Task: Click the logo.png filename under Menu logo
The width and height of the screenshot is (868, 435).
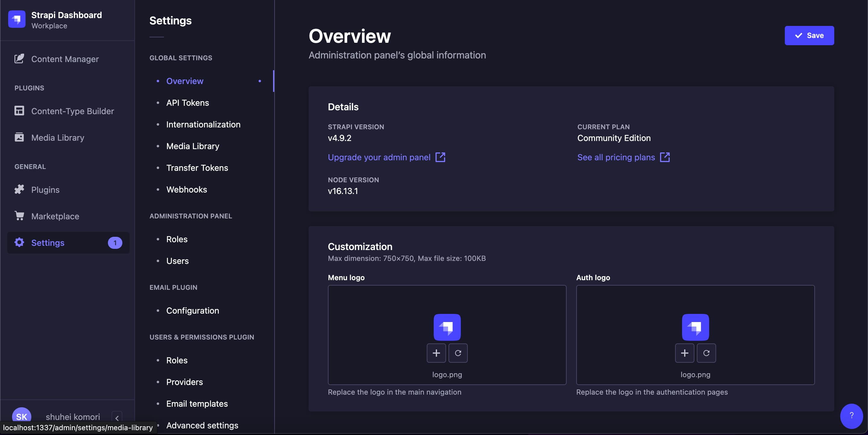Action: (x=447, y=374)
